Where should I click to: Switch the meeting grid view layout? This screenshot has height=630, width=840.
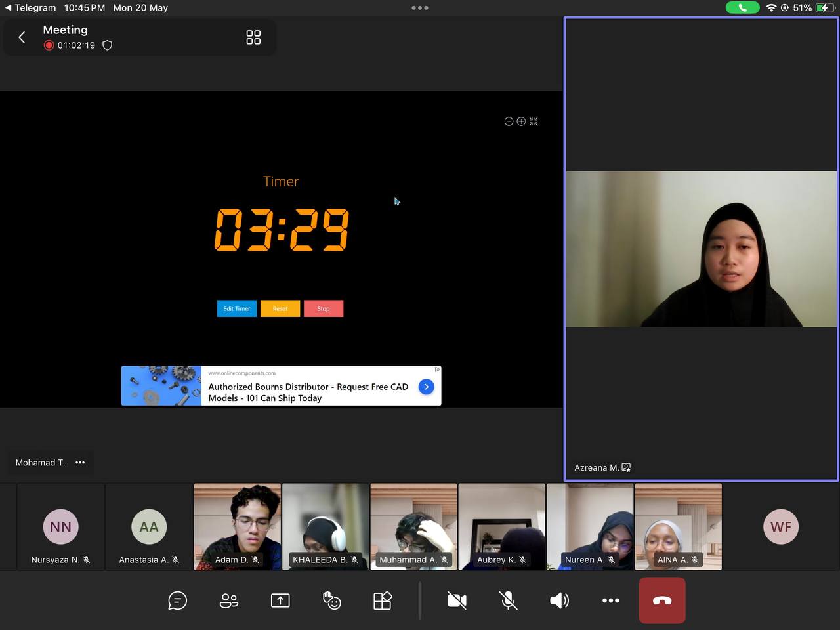pos(253,37)
